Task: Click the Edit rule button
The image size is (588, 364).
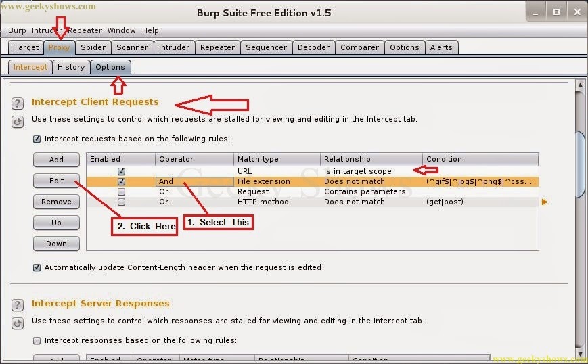Action: 56,181
